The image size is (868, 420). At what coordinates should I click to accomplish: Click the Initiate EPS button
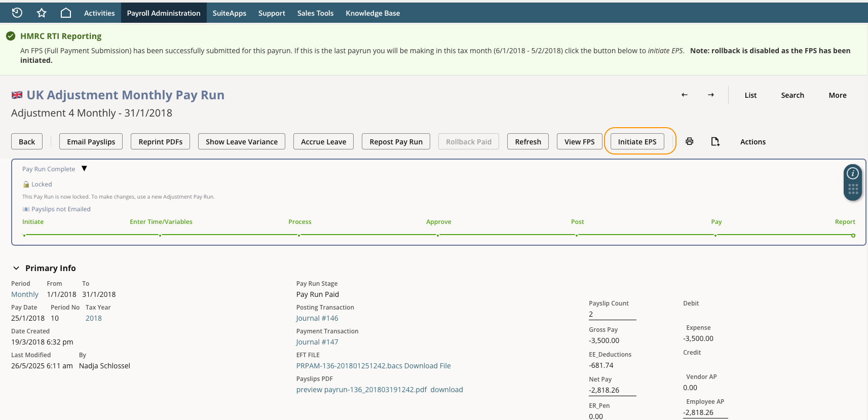tap(637, 141)
